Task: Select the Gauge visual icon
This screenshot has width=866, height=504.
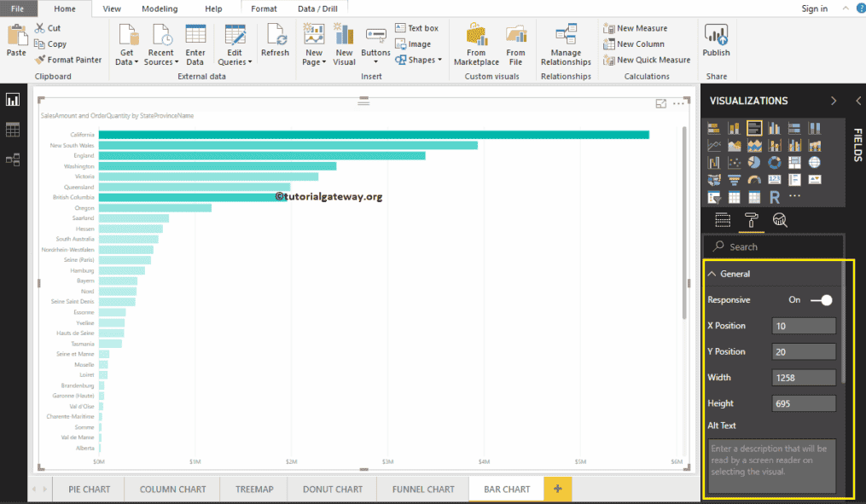Action: pyautogui.click(x=755, y=179)
